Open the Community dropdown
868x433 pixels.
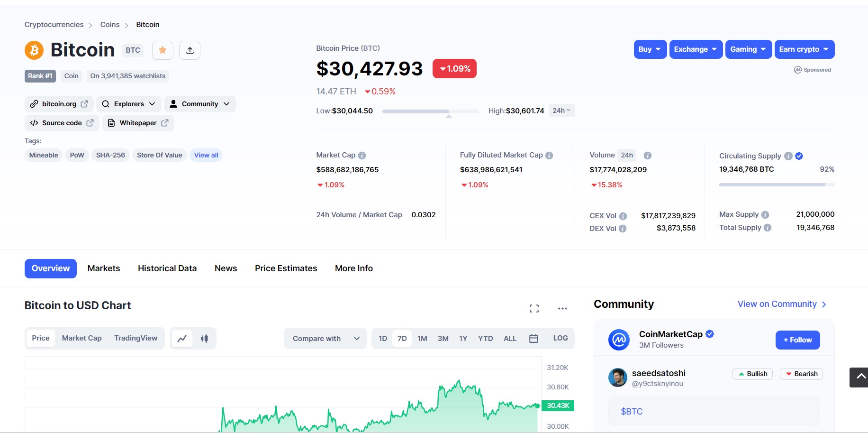[x=200, y=104]
